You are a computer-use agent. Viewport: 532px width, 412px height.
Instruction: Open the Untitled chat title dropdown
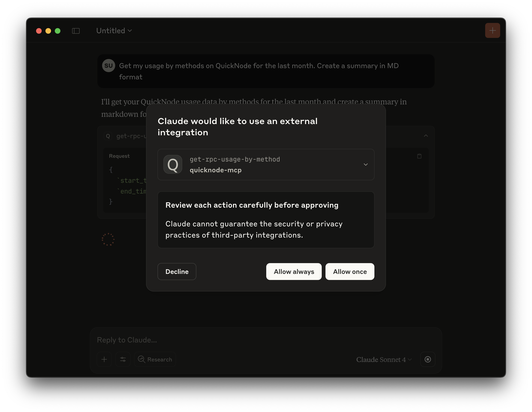pos(114,31)
